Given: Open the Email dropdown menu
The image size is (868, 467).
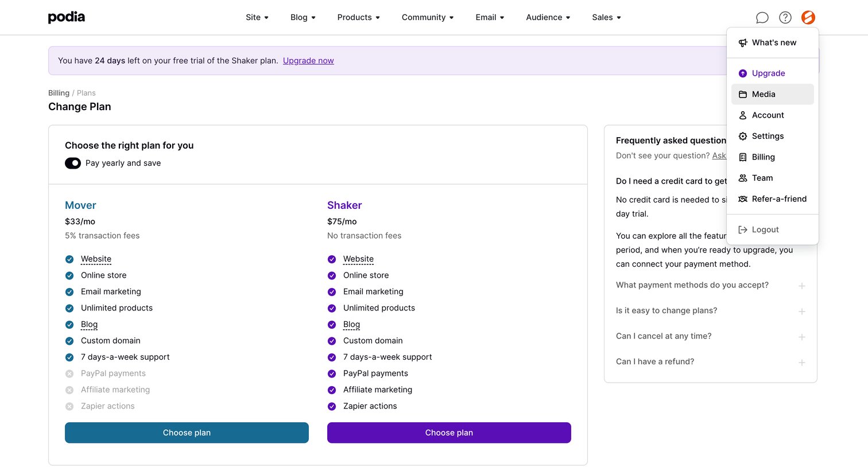Looking at the screenshot, I should (x=490, y=17).
